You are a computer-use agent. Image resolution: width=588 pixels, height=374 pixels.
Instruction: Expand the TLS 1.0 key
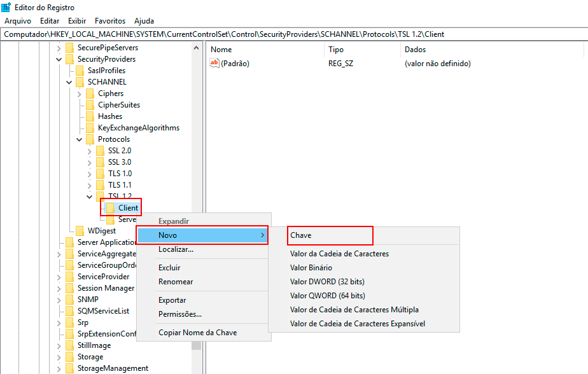pyautogui.click(x=89, y=174)
